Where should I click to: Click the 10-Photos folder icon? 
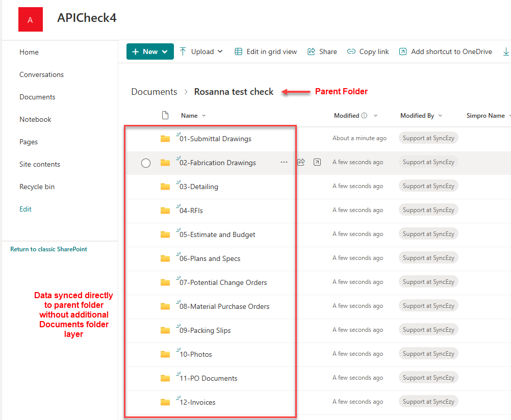coord(165,354)
